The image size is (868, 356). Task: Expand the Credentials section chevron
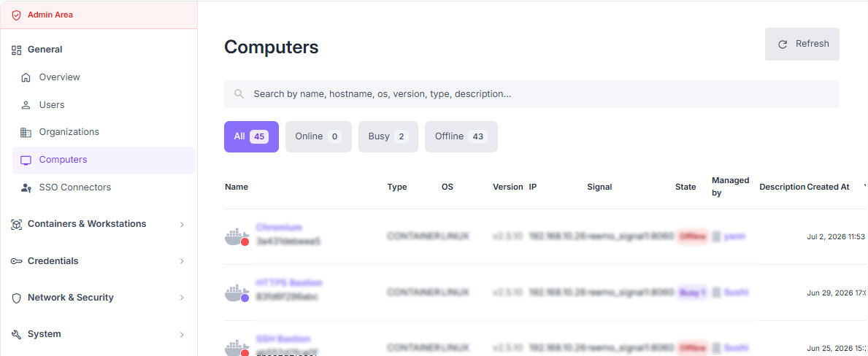tap(182, 261)
